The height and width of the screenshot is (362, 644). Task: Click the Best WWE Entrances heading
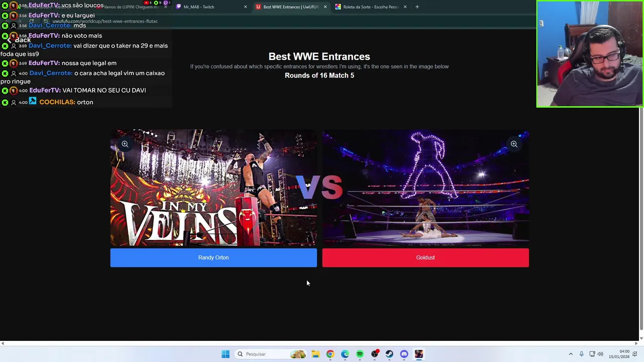pyautogui.click(x=319, y=56)
